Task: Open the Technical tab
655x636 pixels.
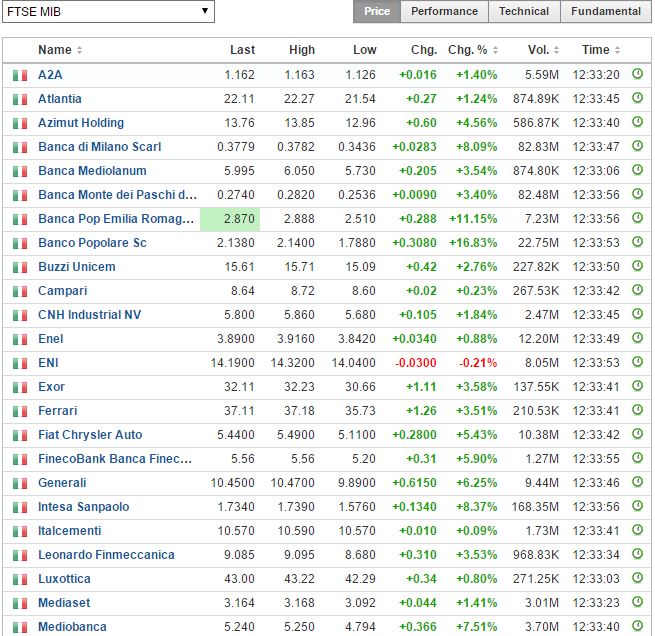Action: pyautogui.click(x=524, y=11)
